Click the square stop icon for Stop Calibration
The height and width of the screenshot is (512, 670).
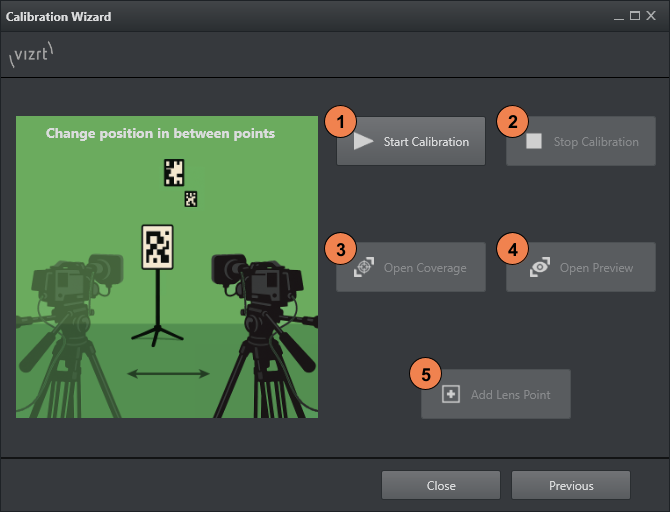(534, 142)
